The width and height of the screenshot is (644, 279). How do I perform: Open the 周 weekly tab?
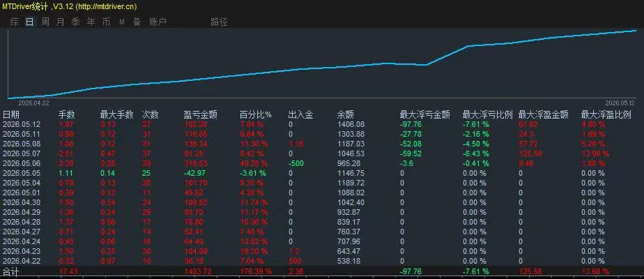click(x=45, y=22)
